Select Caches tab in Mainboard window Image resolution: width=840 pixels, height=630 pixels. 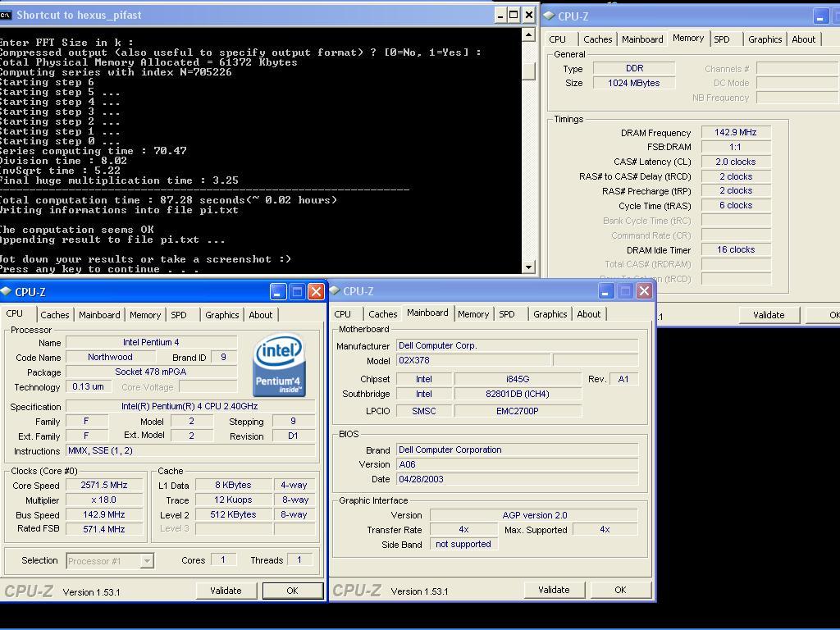[x=382, y=314]
